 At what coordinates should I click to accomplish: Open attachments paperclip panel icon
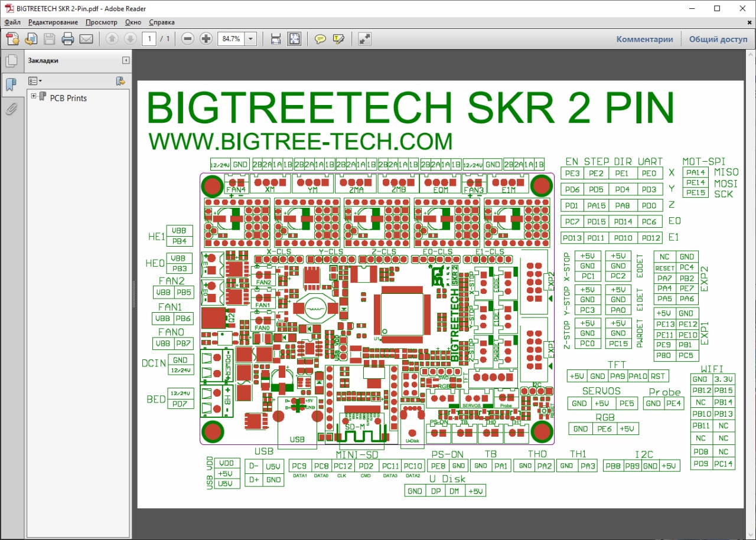click(11, 109)
